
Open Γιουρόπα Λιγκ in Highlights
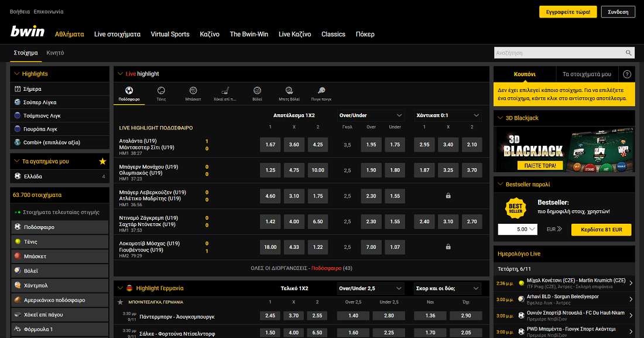tap(60, 129)
